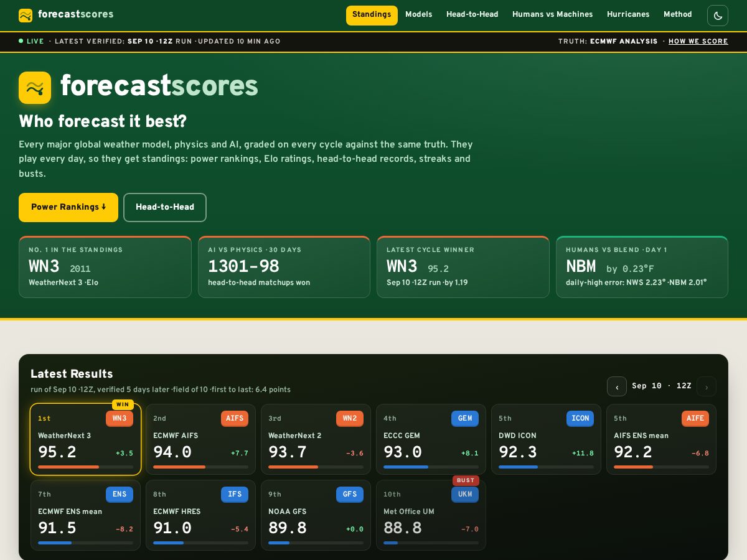Click the forecastscores wordmark in navbar
Viewport: 747px width, 560px height.
pyautogui.click(x=76, y=14)
